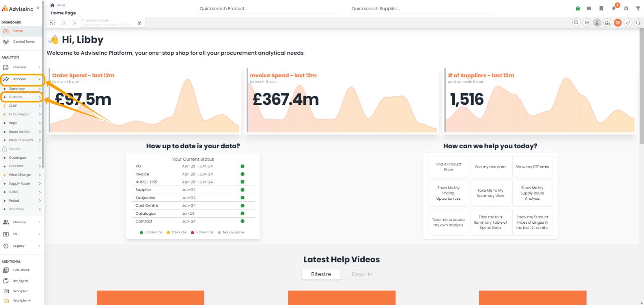The height and width of the screenshot is (305, 644).
Task: Open the bookmarks icon
Action: (601, 8)
